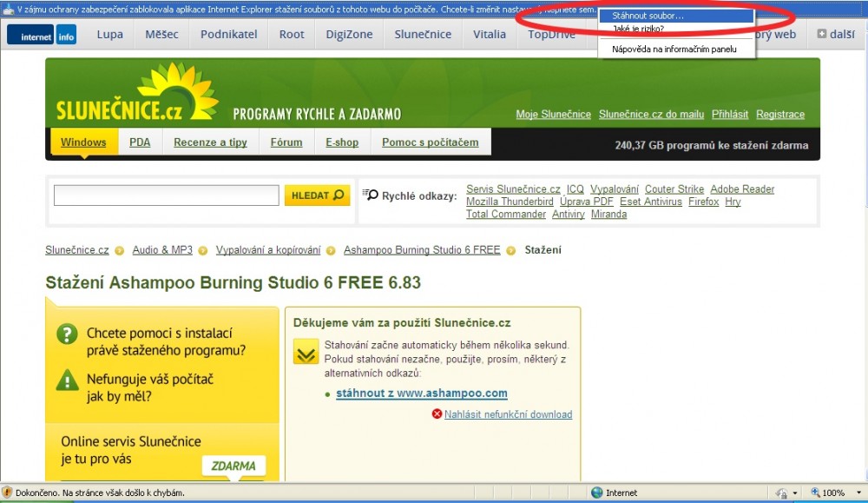Click the green question mark help icon
868x503 pixels.
(x=67, y=334)
